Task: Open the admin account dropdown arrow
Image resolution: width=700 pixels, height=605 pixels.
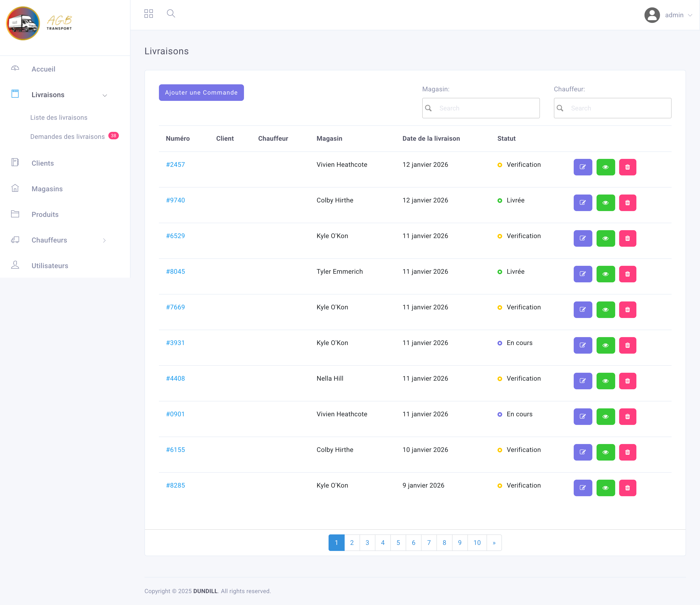Action: 690,15
